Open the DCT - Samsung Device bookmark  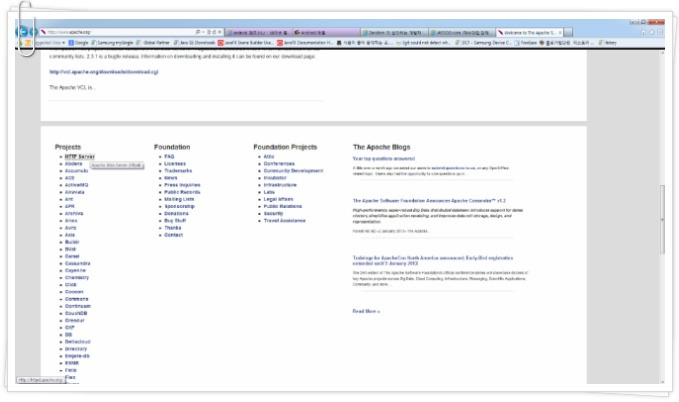(x=483, y=43)
